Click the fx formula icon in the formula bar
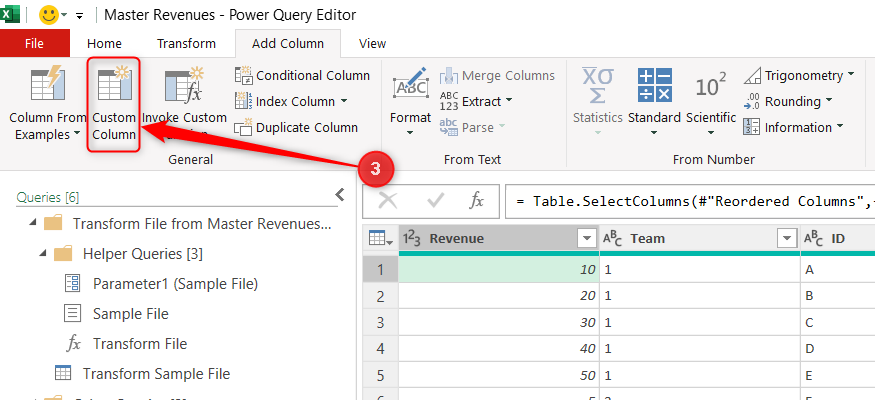The width and height of the screenshot is (875, 400). click(477, 200)
